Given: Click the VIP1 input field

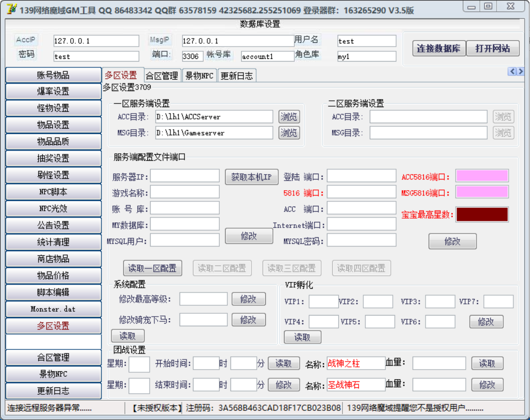Looking at the screenshot, I should coord(324,302).
